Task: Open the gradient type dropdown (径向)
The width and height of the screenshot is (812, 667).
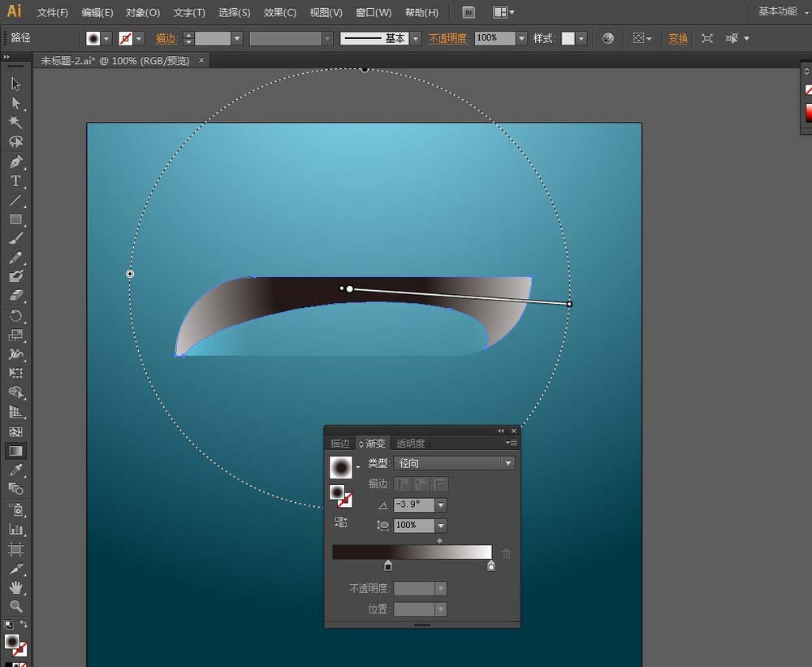Action: click(454, 463)
